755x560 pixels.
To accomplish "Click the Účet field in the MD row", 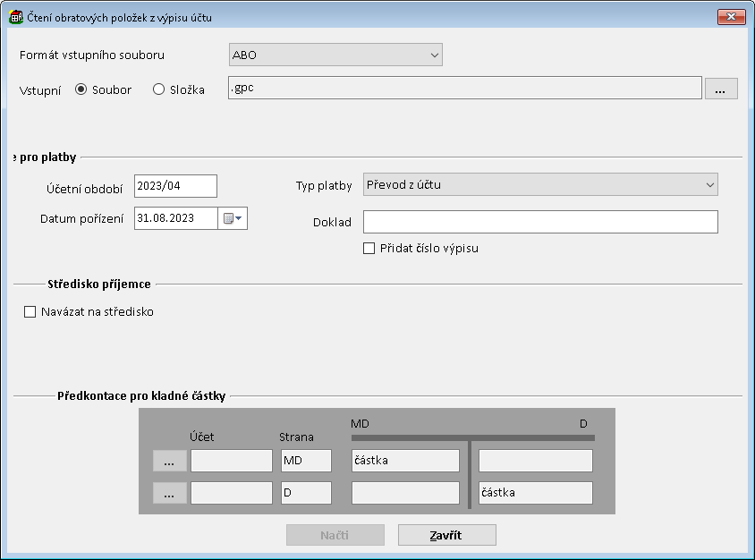I will pos(231,461).
